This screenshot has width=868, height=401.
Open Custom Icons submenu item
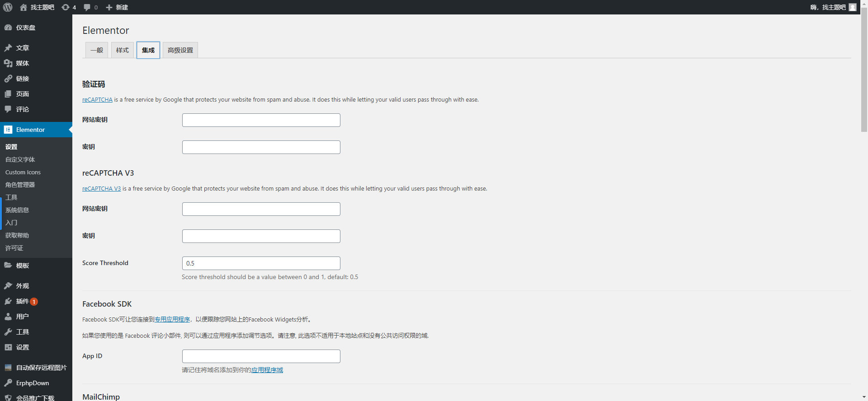pyautogui.click(x=23, y=172)
